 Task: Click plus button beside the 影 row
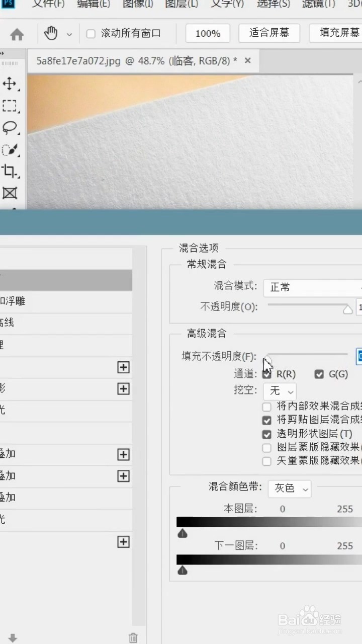[x=123, y=389]
